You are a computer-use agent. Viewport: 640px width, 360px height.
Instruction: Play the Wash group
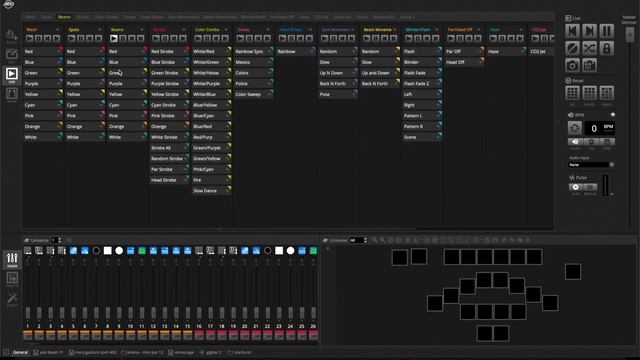pos(29,39)
